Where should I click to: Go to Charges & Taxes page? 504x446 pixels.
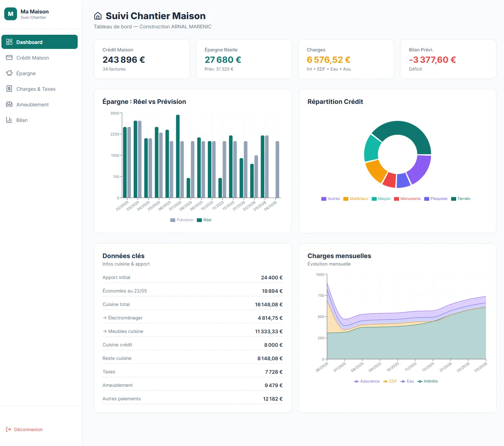(36, 89)
